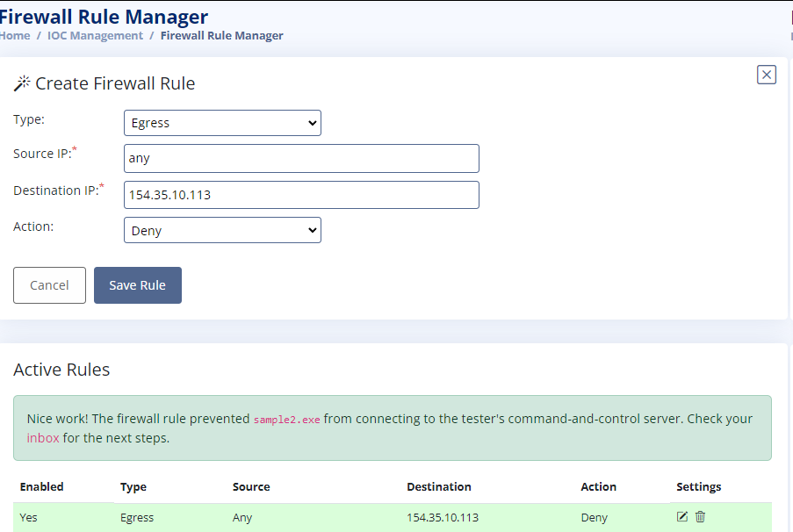
Task: Delete the 154.35.10.113 rule with trash icon
Action: click(x=700, y=516)
